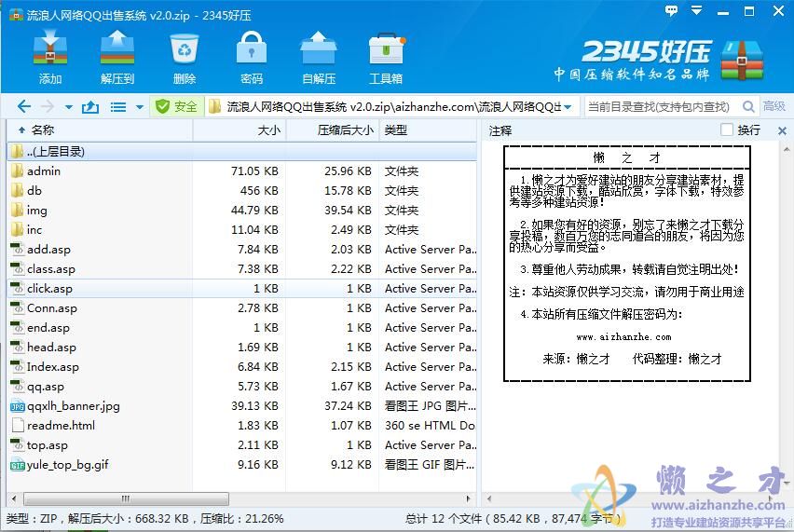
Task: Select the ..(上层目录) parent directory row
Action: (x=241, y=151)
